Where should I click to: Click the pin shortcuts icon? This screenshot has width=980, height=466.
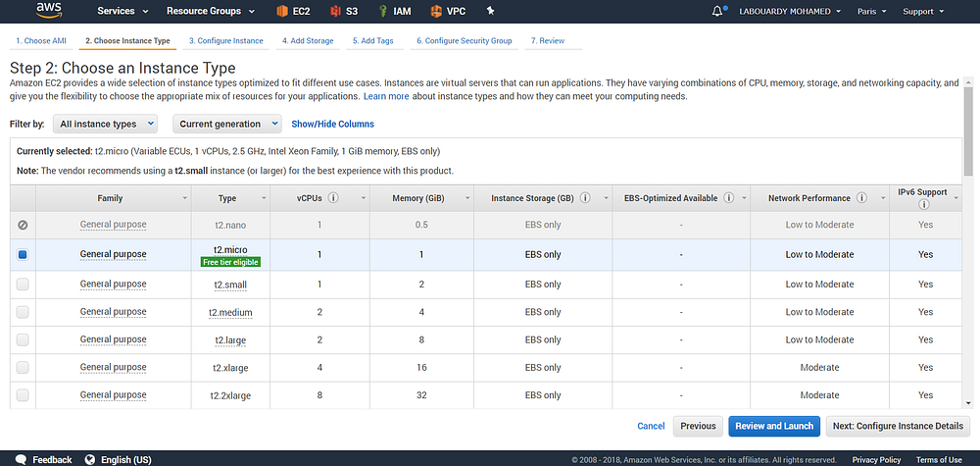click(x=491, y=12)
